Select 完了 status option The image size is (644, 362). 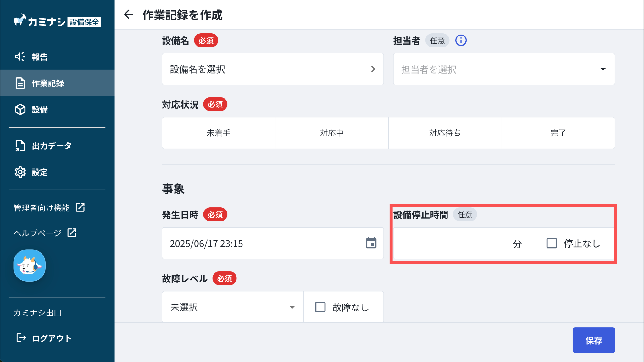(x=558, y=133)
